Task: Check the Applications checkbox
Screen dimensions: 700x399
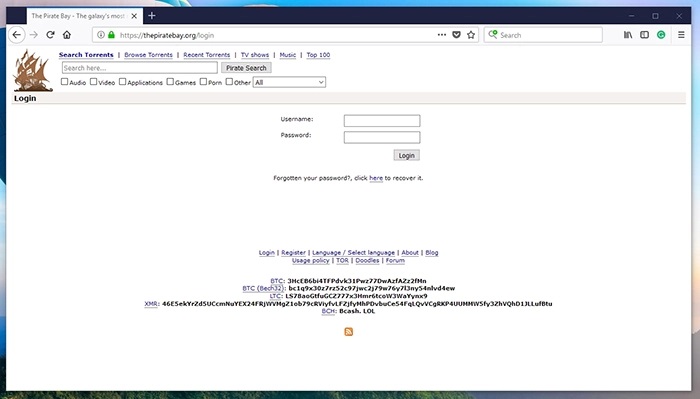Action: coord(122,82)
